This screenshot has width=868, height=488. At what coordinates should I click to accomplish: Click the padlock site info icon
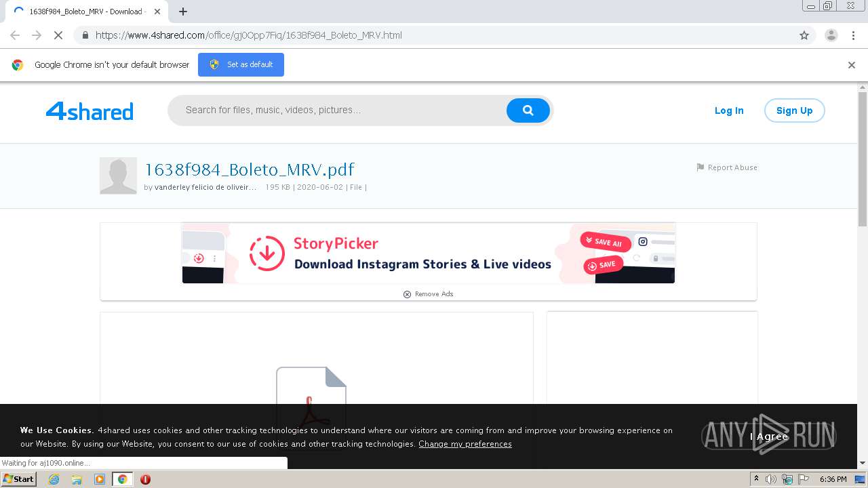pyautogui.click(x=85, y=35)
